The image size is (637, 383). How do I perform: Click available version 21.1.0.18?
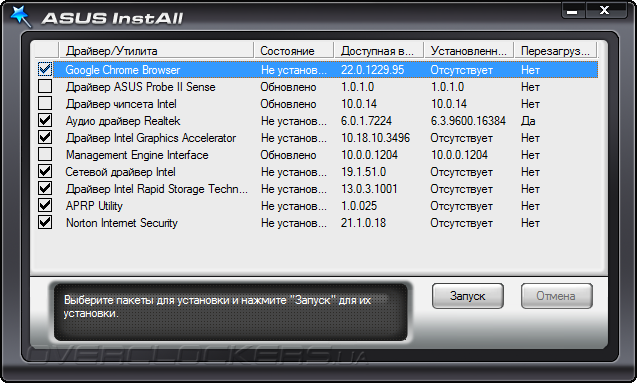coord(364,223)
